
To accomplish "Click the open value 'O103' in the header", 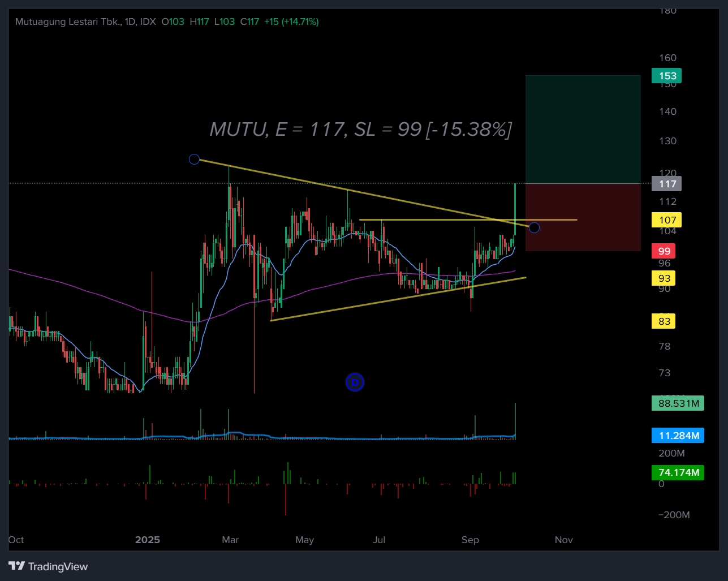I will (173, 21).
